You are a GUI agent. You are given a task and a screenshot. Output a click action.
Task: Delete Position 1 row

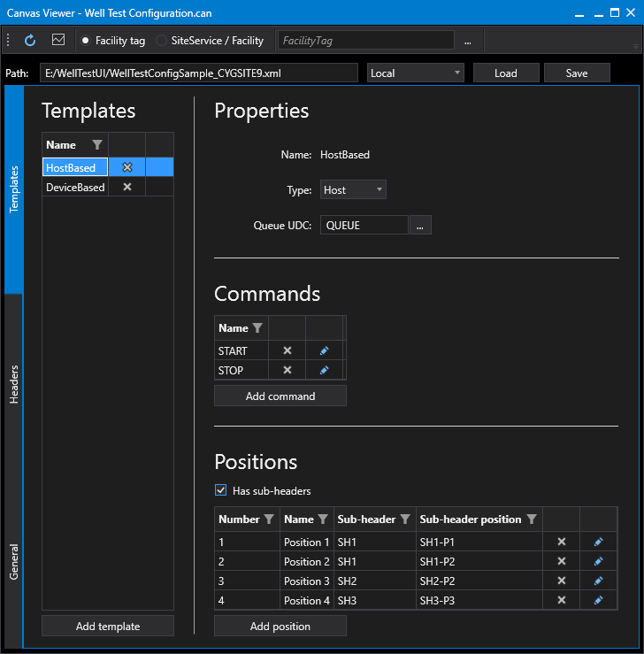coord(562,542)
